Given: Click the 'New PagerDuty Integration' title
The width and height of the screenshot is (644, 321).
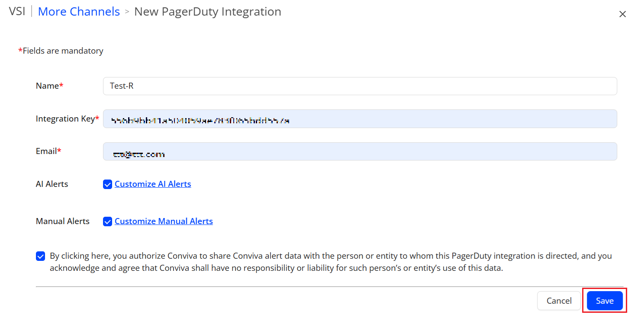Looking at the screenshot, I should 208,12.
